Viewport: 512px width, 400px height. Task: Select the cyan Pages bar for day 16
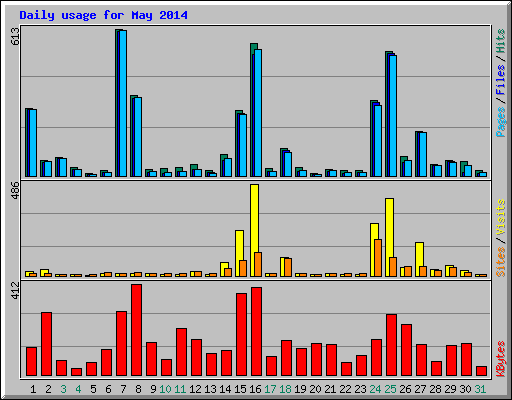pos(258,113)
